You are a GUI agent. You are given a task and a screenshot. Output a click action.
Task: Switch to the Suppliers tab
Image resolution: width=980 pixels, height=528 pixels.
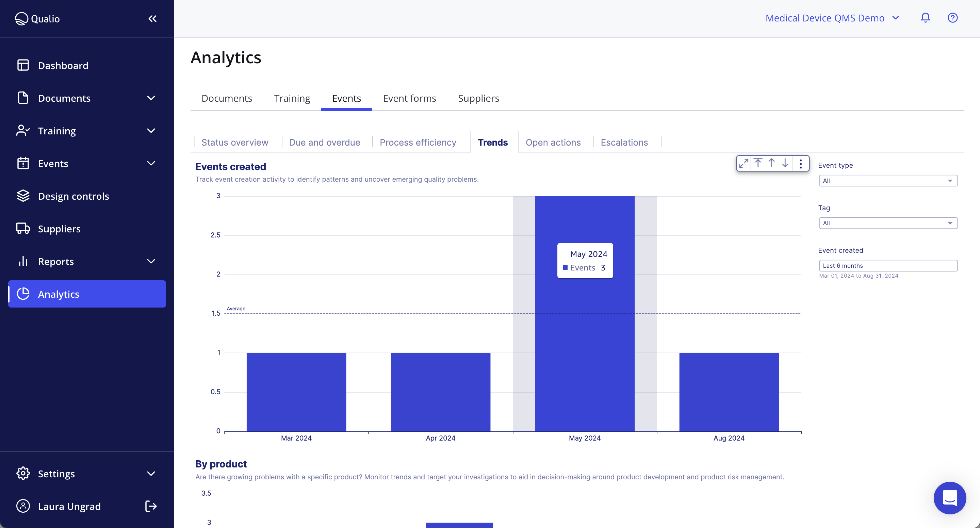478,98
